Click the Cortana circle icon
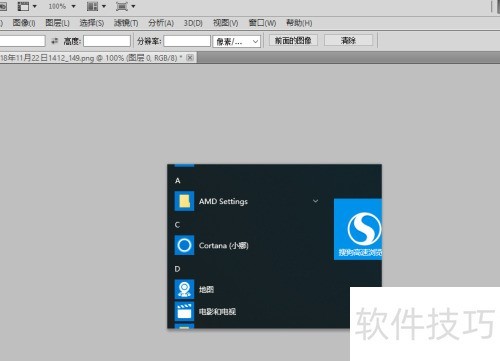This screenshot has width=500, height=361. point(184,245)
